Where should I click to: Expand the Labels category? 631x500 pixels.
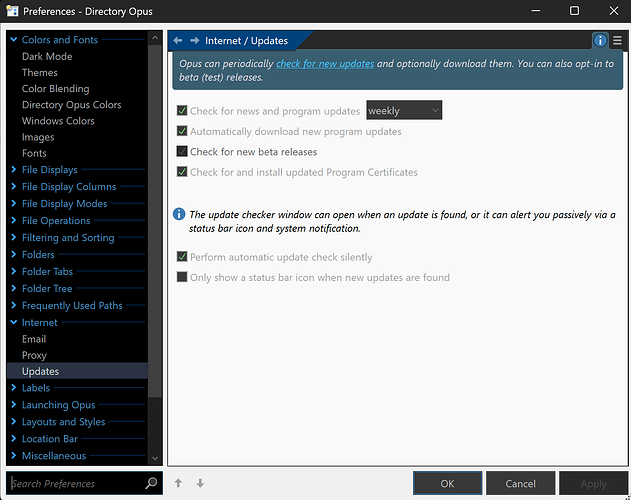point(14,387)
